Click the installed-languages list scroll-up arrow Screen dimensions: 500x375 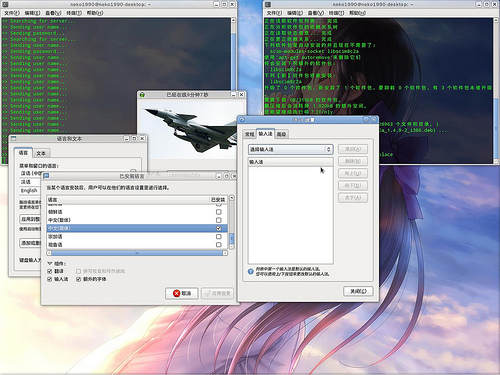pos(232,198)
